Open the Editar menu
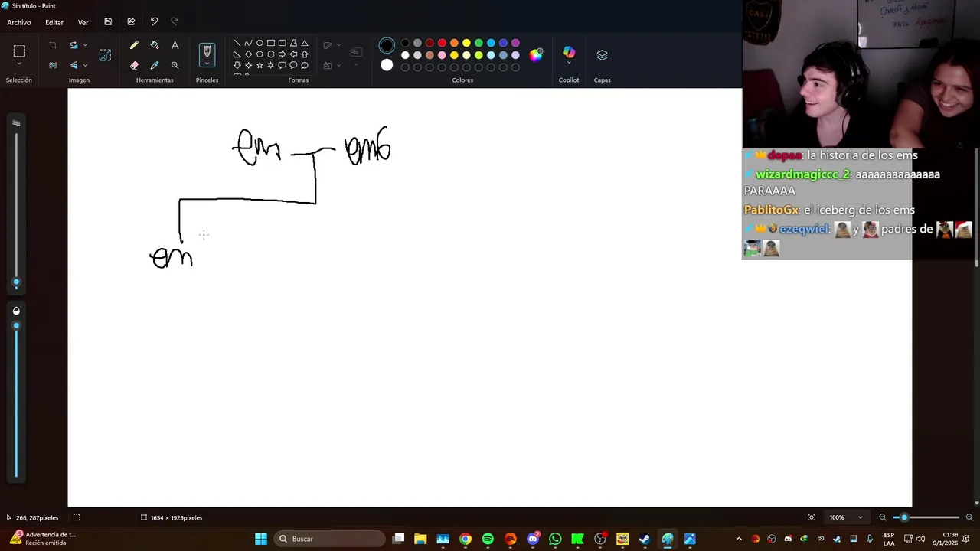Image resolution: width=980 pixels, height=551 pixels. pos(54,22)
